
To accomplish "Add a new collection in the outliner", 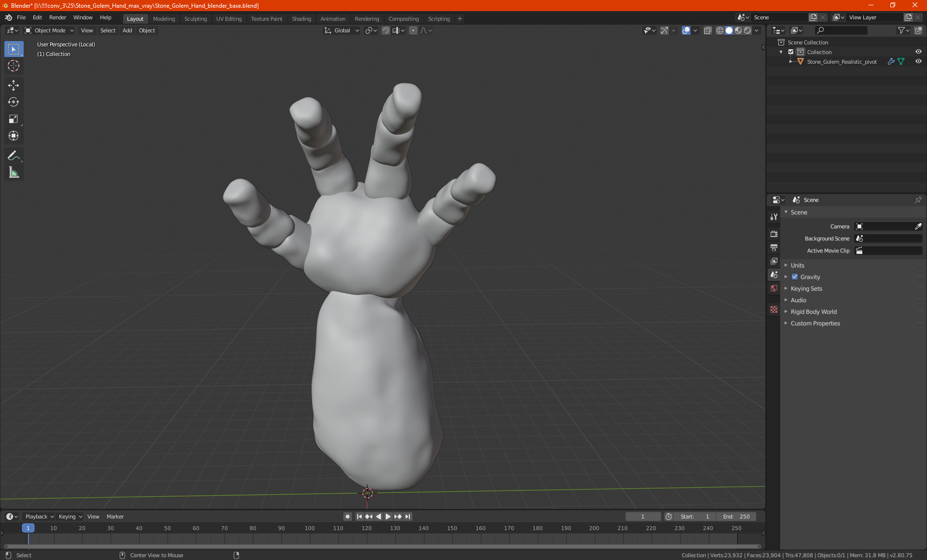I will tap(918, 30).
